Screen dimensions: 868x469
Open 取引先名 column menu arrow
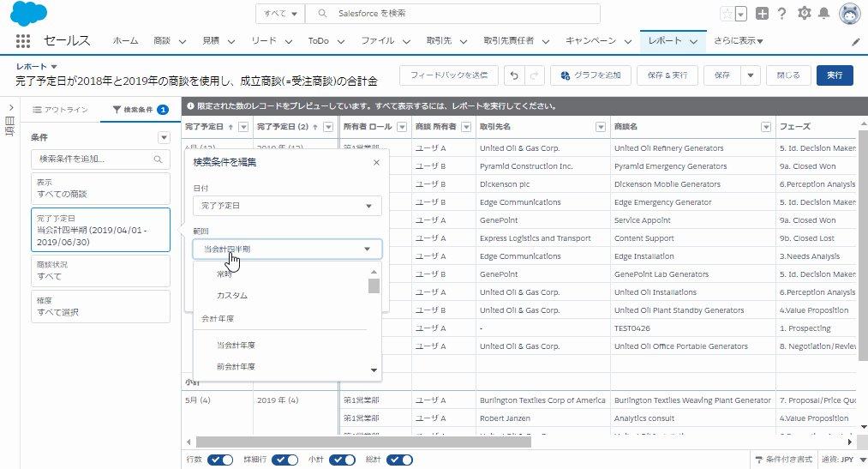[601, 127]
